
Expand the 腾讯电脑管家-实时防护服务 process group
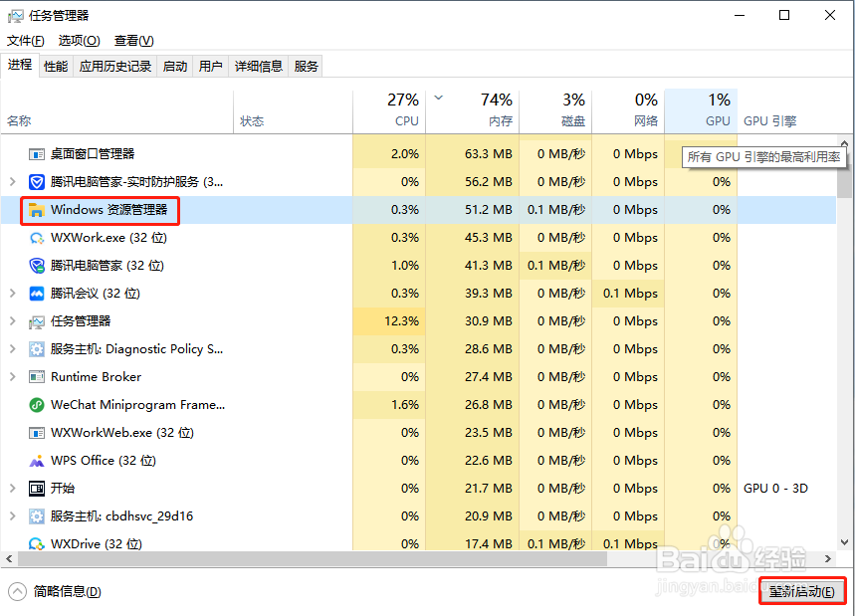click(x=12, y=182)
